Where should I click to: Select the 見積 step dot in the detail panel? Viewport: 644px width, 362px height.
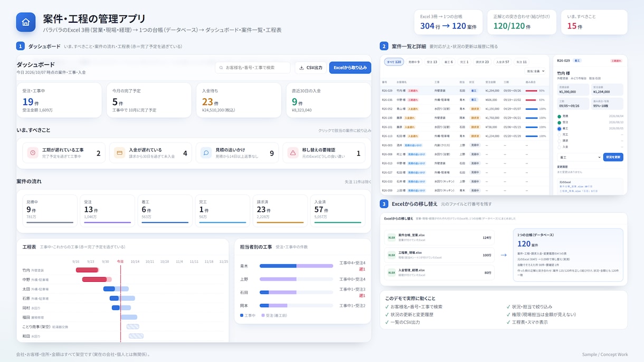click(559, 116)
